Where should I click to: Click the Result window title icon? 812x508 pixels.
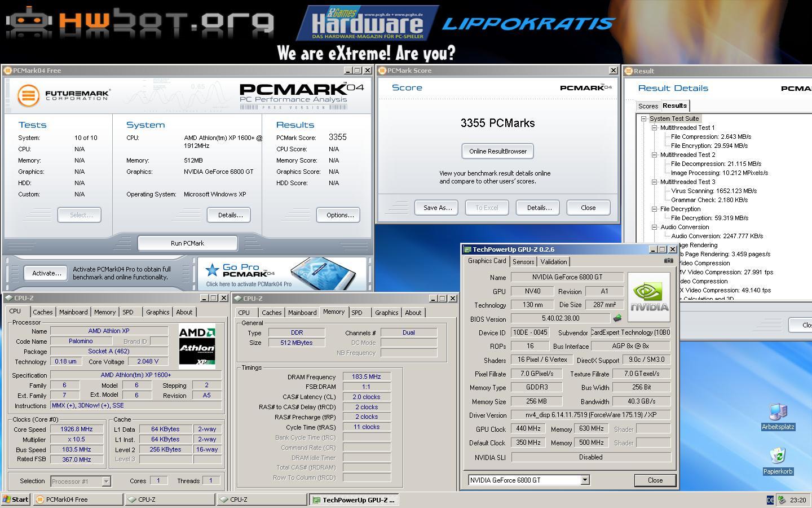coord(629,71)
